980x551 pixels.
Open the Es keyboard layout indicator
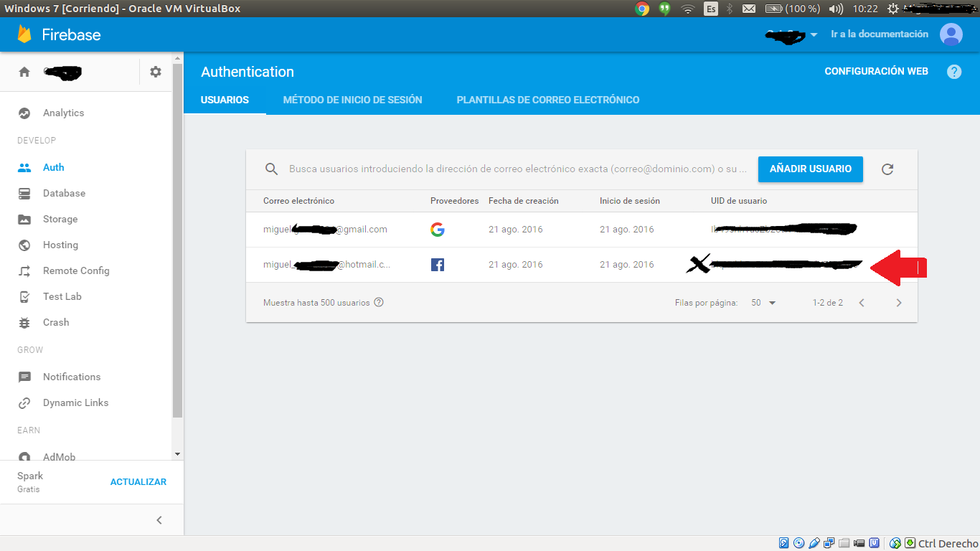pyautogui.click(x=711, y=9)
